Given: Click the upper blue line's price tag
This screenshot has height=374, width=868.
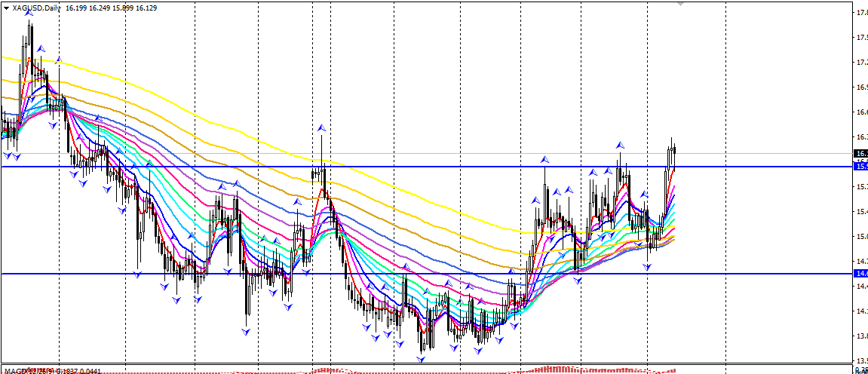Looking at the screenshot, I should tap(860, 167).
